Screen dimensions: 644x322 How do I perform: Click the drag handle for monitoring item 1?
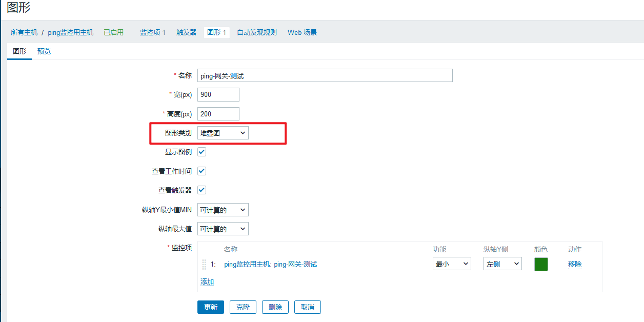click(x=204, y=265)
